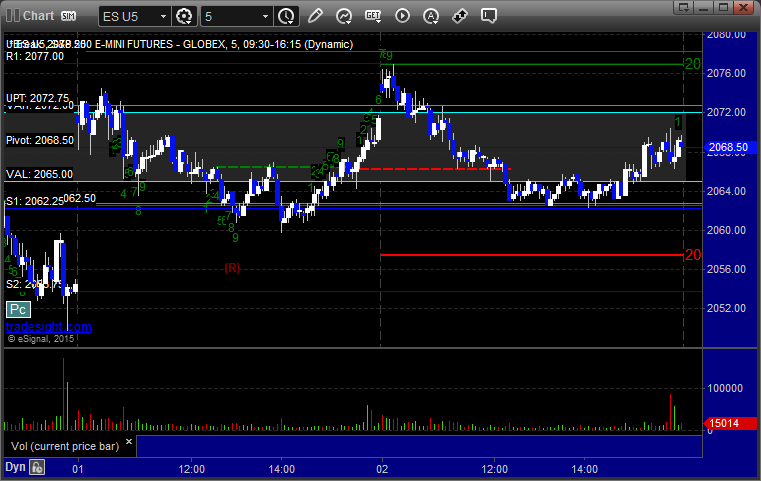Maximize the chart window
Image resolution: width=761 pixels, height=481 pixels.
coord(724,7)
